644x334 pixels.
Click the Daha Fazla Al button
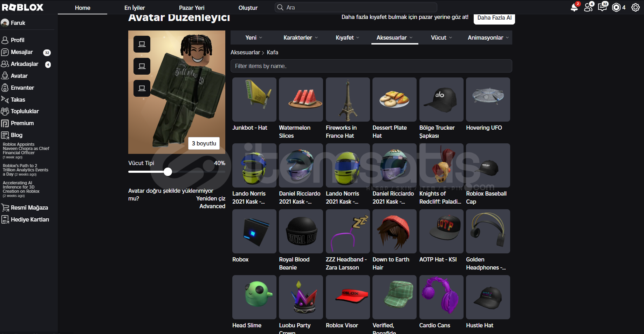pyautogui.click(x=494, y=18)
